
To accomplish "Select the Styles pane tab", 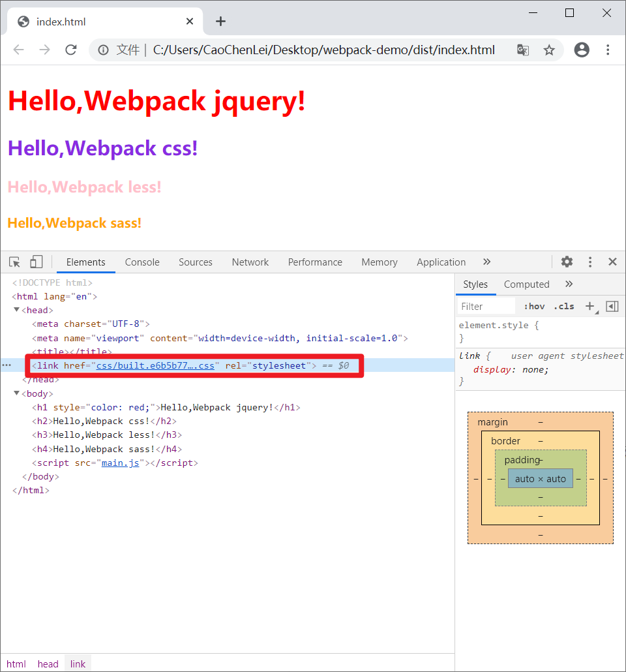I will click(475, 284).
